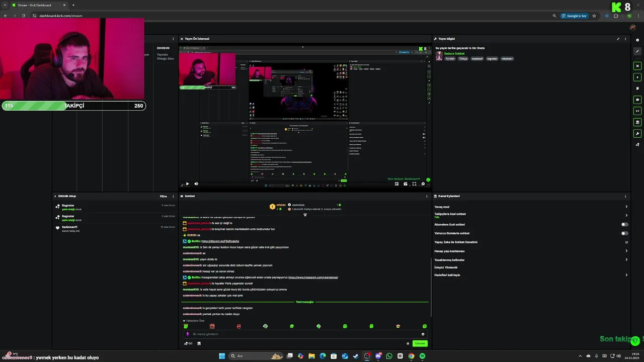Open the points icon below message box
This screenshot has height=362, width=644.
[188, 343]
